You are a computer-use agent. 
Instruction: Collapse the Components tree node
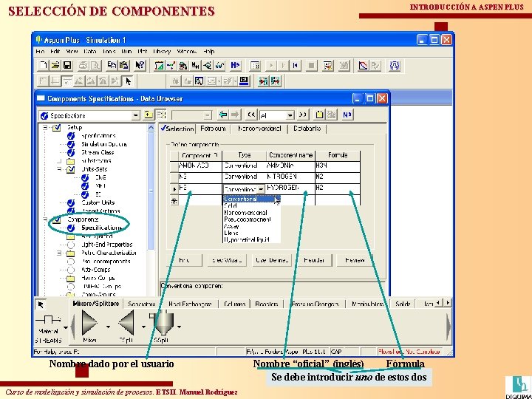tap(45, 220)
